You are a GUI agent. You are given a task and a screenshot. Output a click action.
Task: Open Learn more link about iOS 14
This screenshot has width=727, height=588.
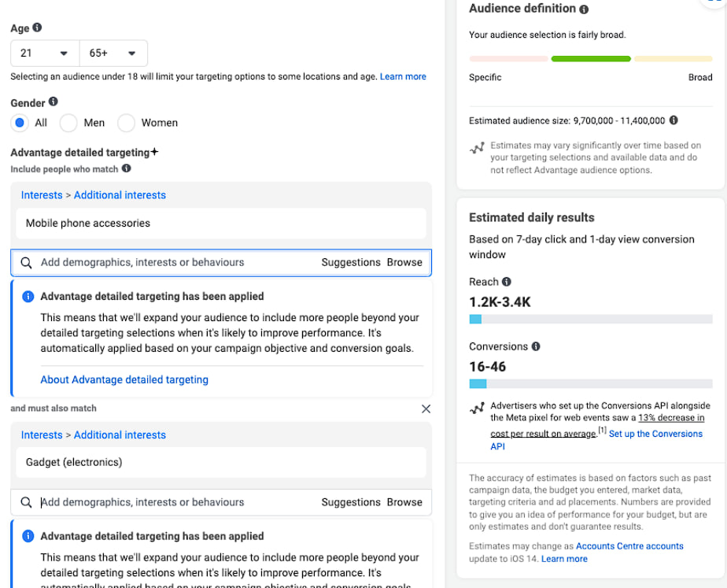tap(564, 559)
